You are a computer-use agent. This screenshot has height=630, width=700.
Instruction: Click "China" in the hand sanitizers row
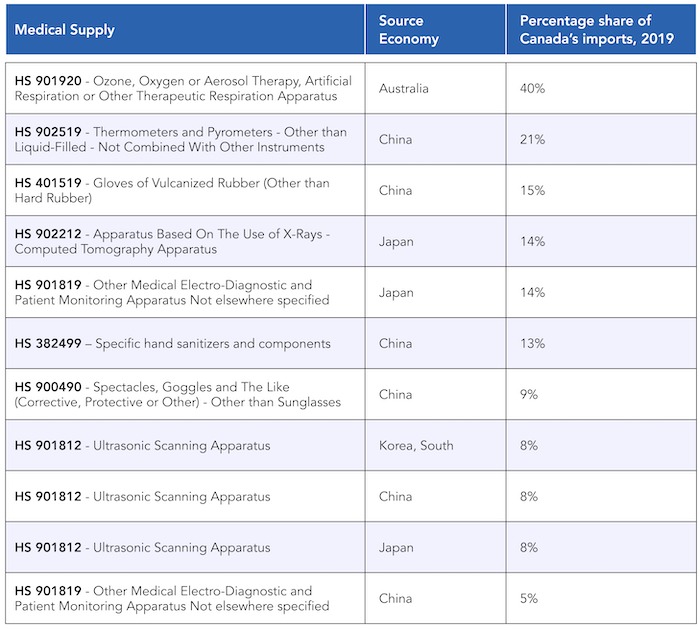point(395,344)
